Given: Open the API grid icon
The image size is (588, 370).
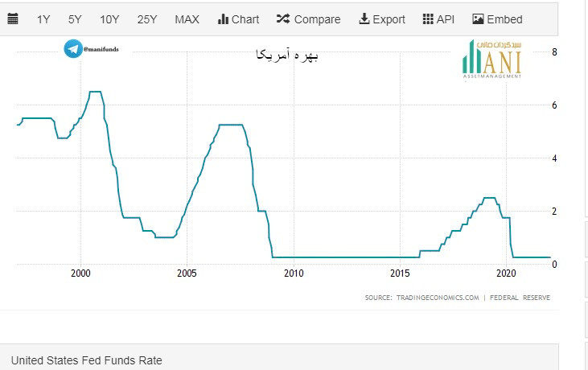Looking at the screenshot, I should [x=428, y=19].
